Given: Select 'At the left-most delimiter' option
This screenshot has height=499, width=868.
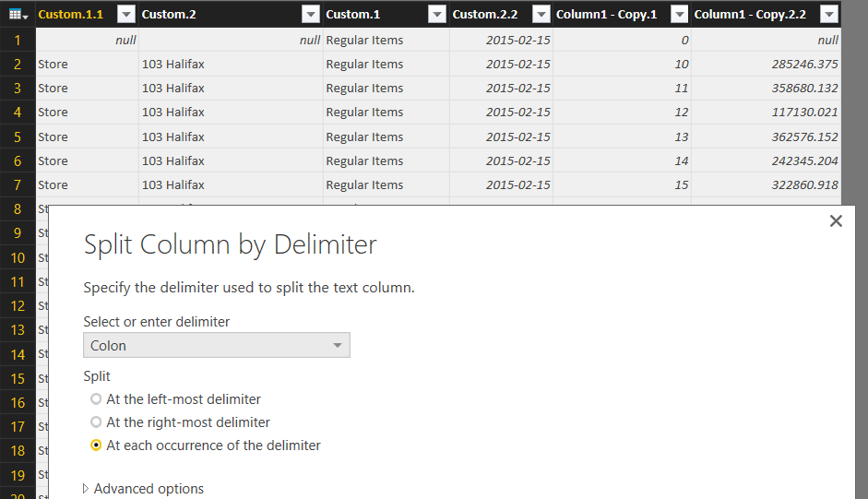Looking at the screenshot, I should point(96,399).
